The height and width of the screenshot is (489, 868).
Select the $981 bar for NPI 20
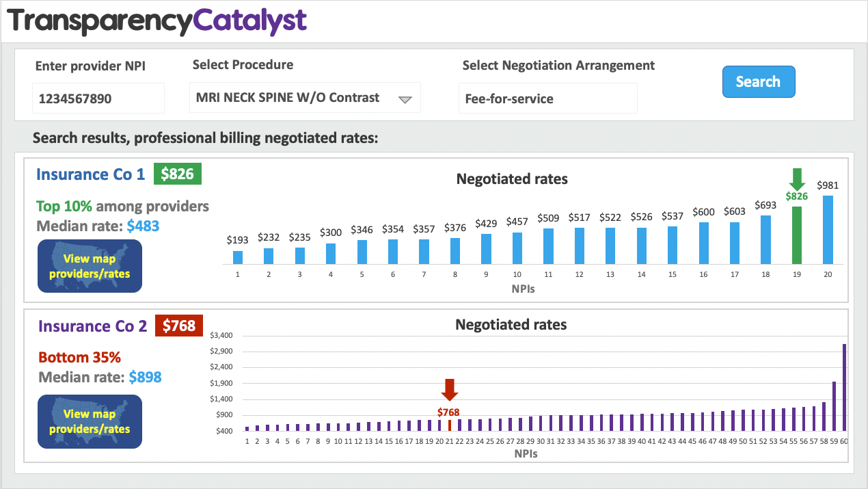pyautogui.click(x=828, y=229)
